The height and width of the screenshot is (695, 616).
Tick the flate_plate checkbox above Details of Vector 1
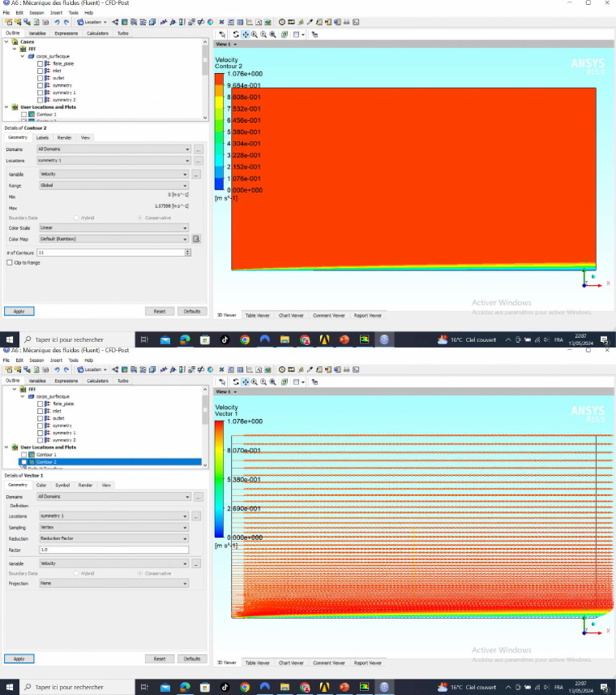click(40, 404)
